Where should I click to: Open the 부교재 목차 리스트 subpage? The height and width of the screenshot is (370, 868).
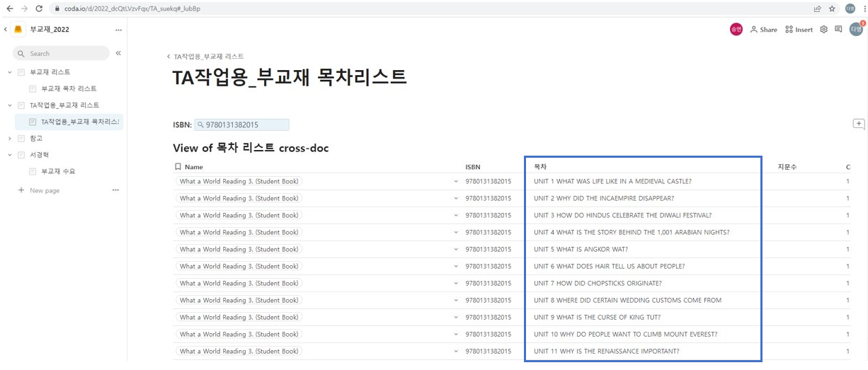[x=69, y=88]
